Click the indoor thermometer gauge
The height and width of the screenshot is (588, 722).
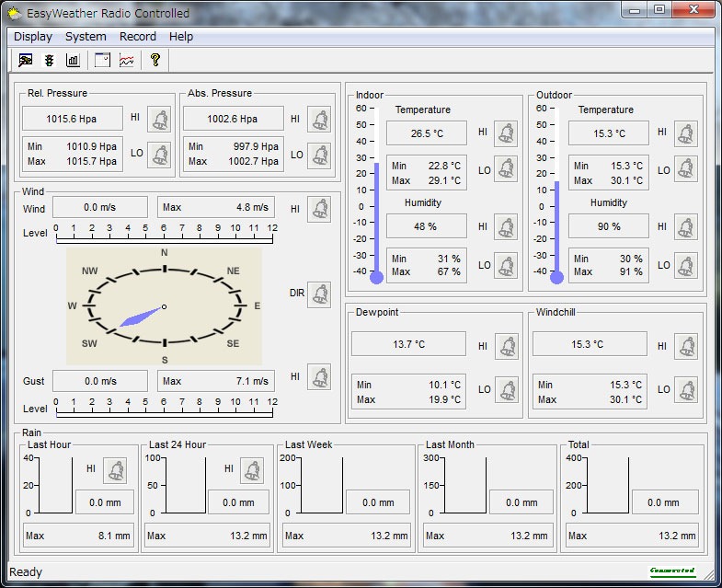click(376, 195)
